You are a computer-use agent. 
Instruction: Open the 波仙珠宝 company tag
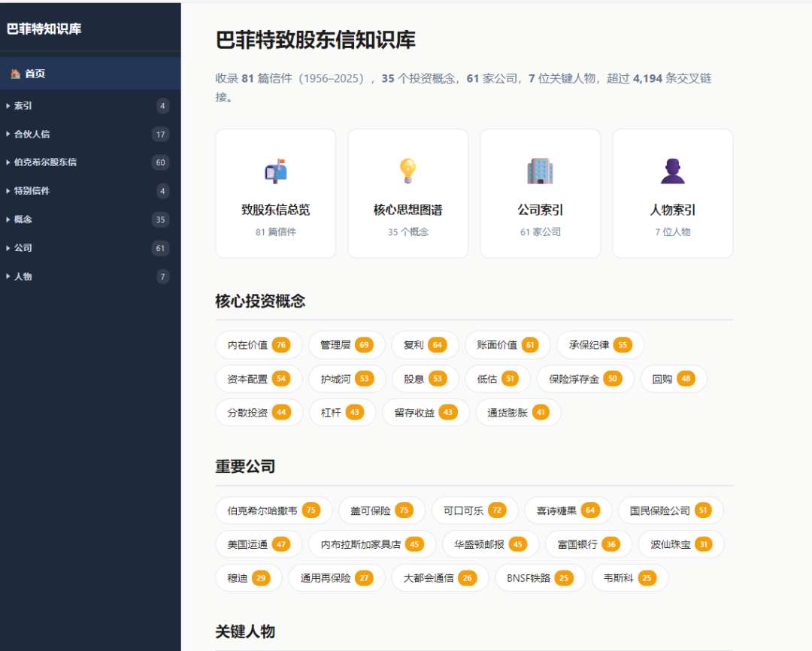[681, 544]
